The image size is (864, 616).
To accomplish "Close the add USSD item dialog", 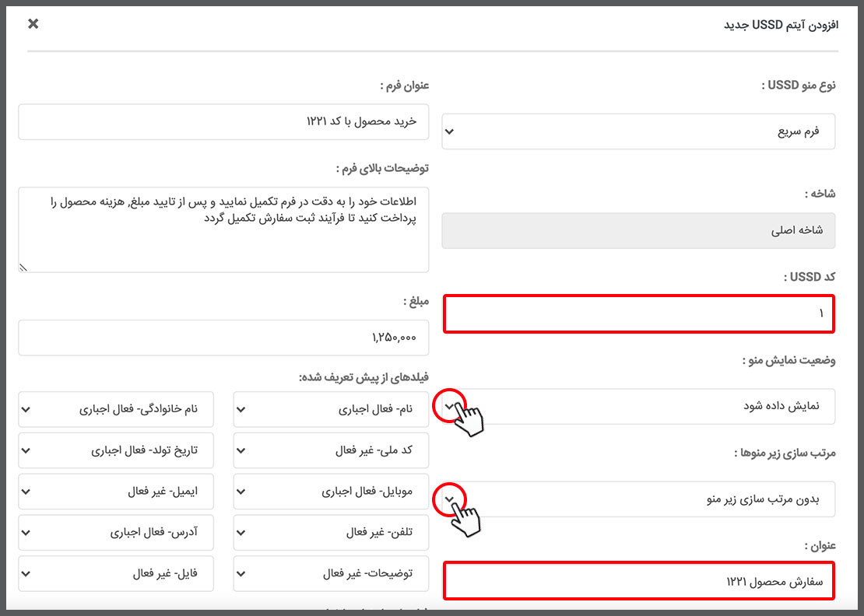I will coord(33,24).
